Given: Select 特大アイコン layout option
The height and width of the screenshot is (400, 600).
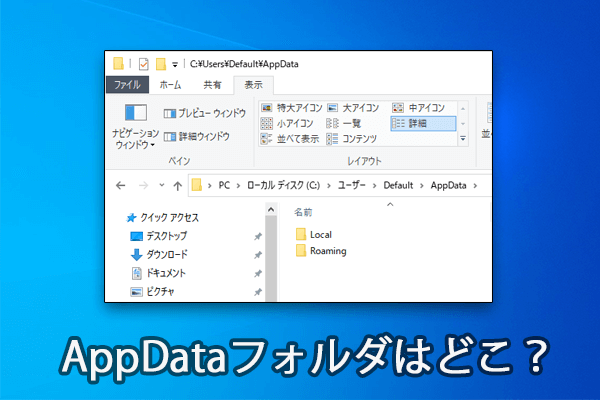Looking at the screenshot, I should tap(290, 107).
